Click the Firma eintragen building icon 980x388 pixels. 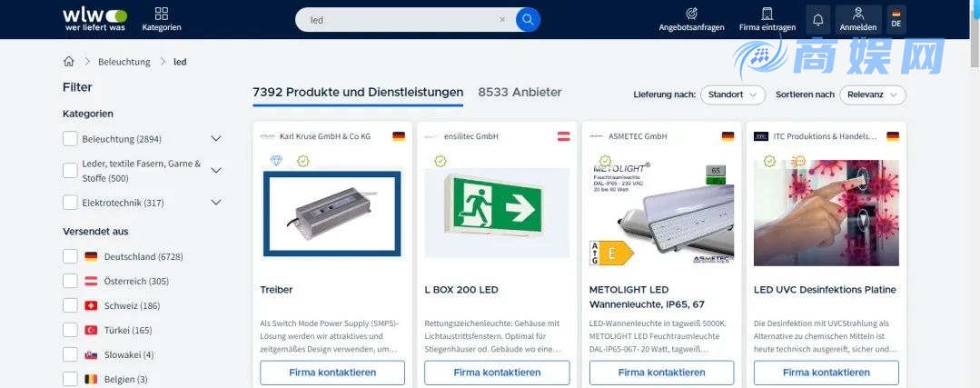pos(767,15)
